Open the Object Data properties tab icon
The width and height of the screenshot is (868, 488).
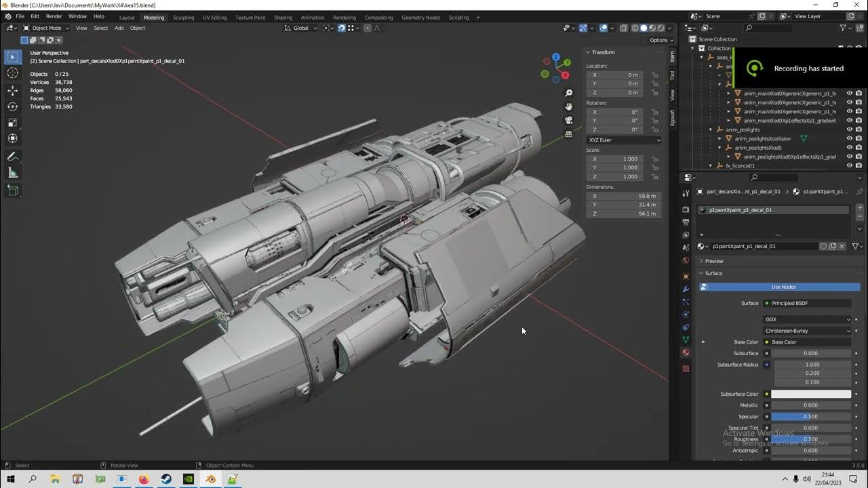[x=686, y=340]
